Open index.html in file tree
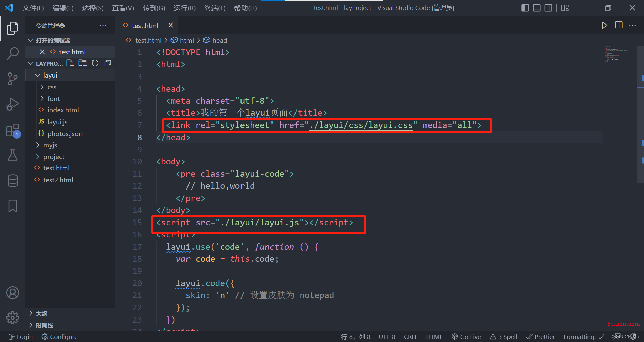The width and height of the screenshot is (644, 342). (x=70, y=110)
